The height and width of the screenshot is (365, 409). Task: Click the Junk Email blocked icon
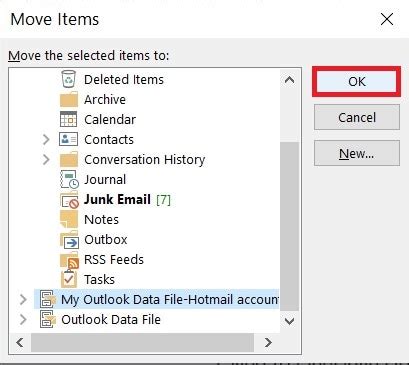click(x=69, y=200)
